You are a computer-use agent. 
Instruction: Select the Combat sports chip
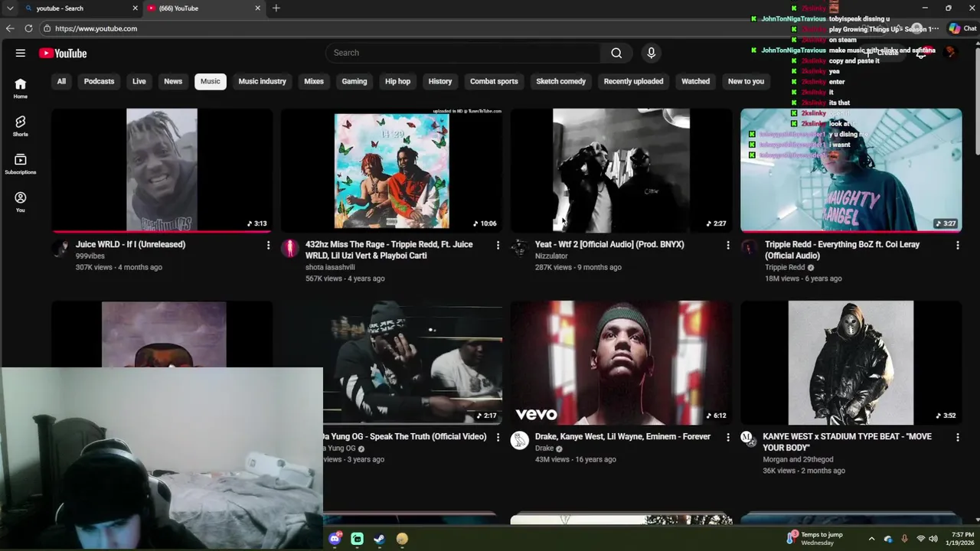494,81
